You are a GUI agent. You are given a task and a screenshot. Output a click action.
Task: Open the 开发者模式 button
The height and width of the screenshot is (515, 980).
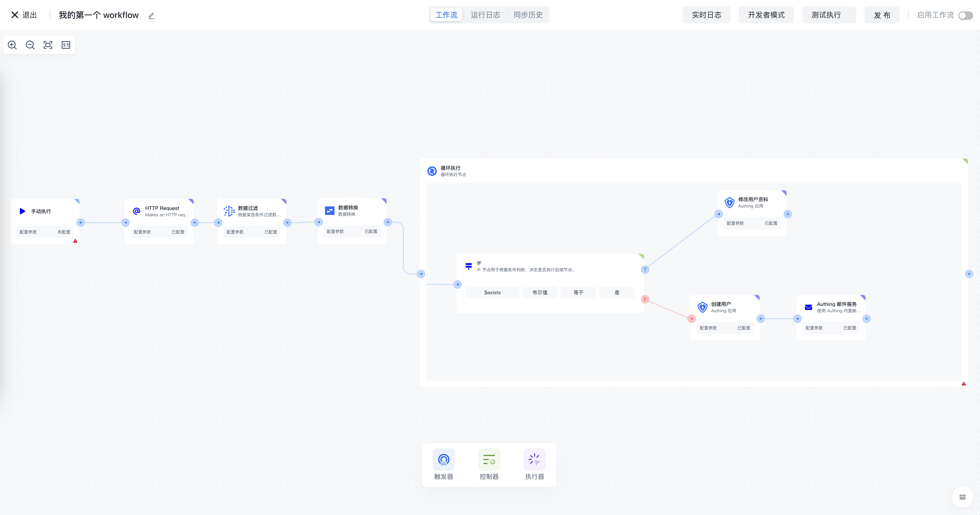(766, 15)
